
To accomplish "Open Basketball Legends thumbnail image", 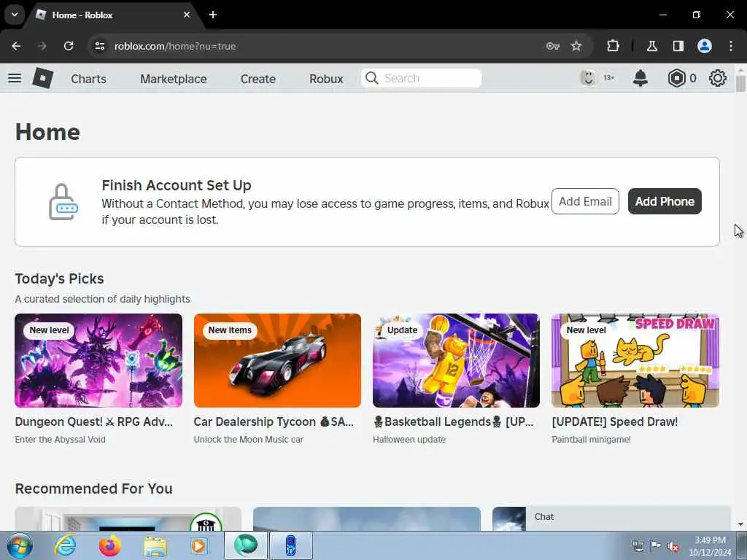I will (456, 360).
